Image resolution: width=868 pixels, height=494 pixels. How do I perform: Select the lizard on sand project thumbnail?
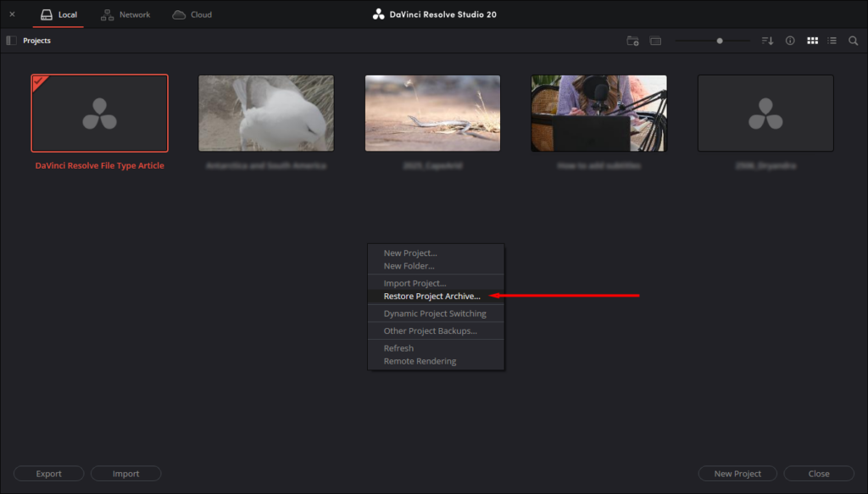point(433,114)
